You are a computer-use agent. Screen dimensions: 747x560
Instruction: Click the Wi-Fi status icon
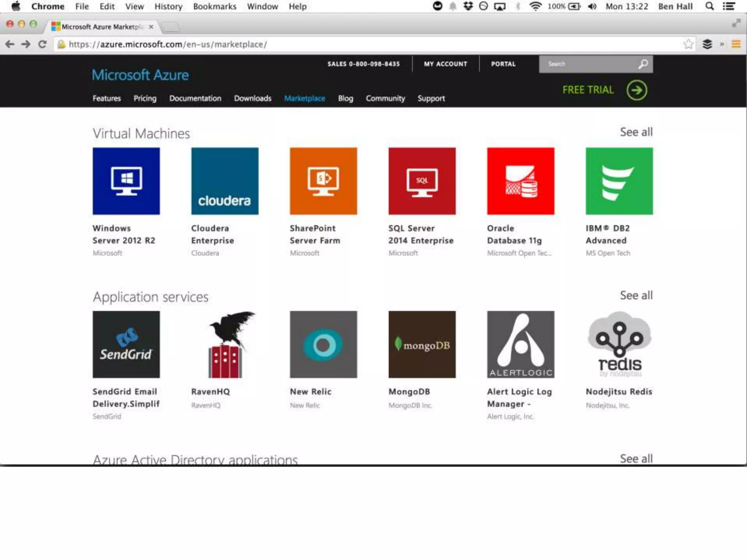(535, 6)
